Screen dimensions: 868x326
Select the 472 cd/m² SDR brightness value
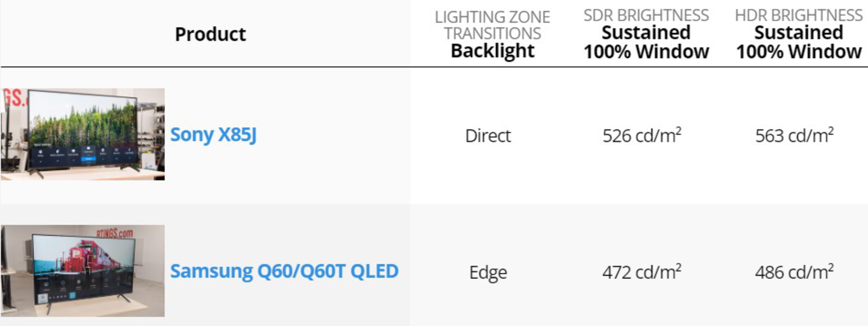[642, 272]
